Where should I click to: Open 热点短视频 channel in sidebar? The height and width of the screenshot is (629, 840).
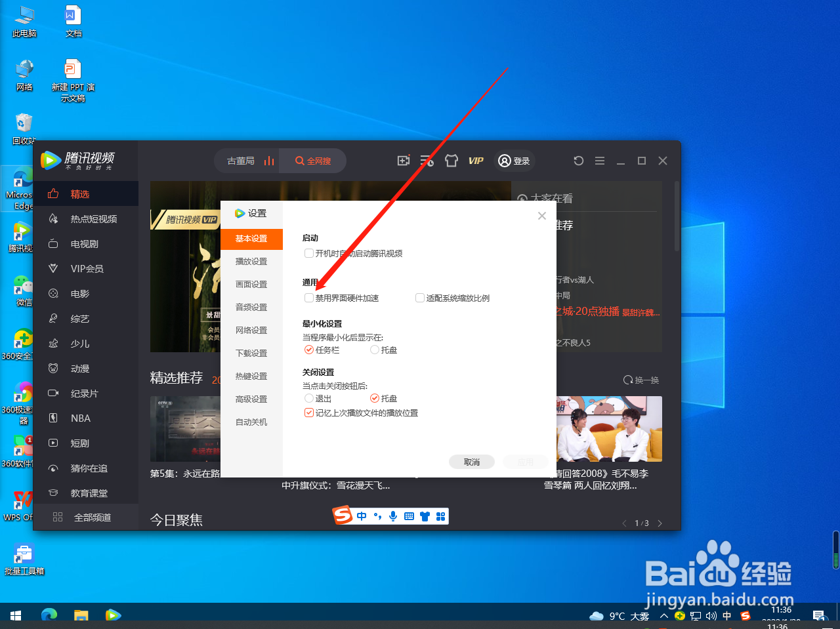pos(85,219)
